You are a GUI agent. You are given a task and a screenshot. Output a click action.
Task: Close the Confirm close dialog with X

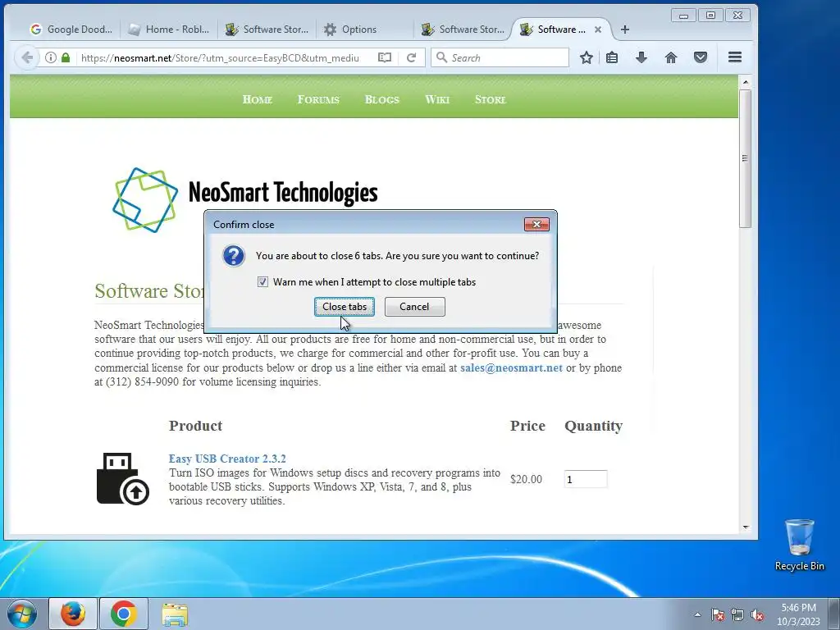click(536, 224)
